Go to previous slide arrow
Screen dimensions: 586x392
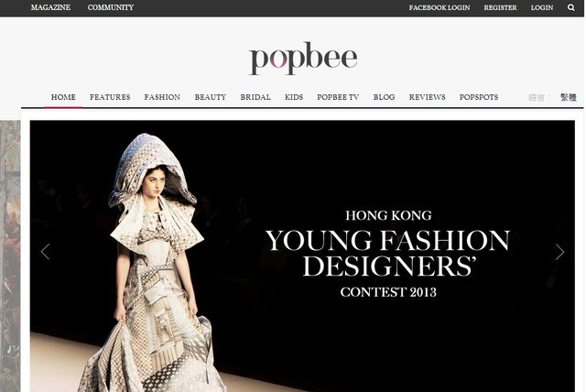(45, 252)
